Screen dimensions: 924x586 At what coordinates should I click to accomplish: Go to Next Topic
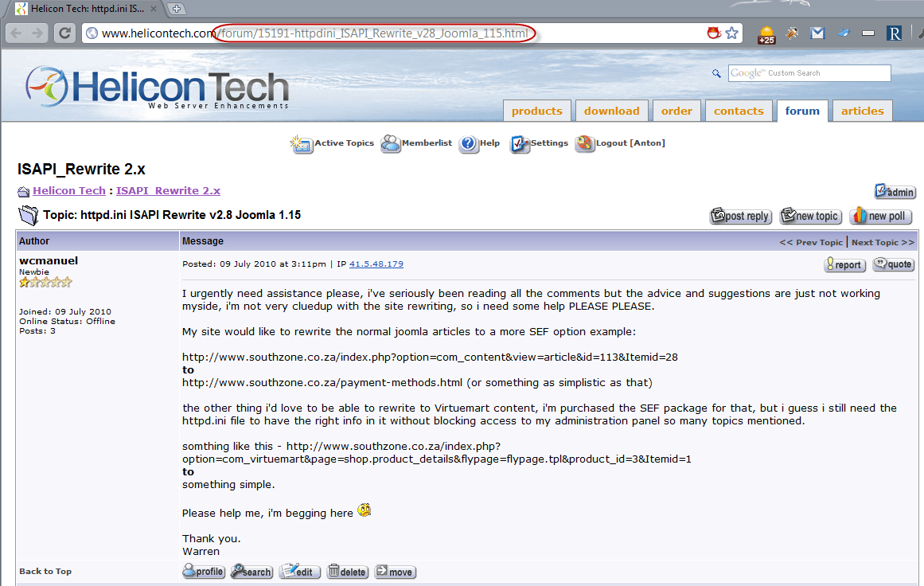883,242
